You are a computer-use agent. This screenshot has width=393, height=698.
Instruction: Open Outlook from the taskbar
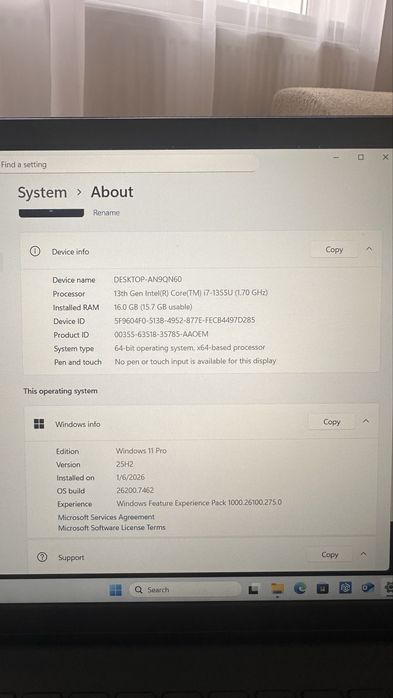pos(368,588)
